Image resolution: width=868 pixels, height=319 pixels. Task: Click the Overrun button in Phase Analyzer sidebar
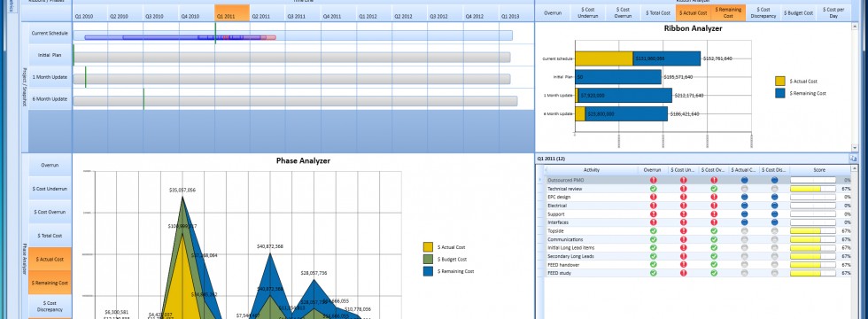point(50,165)
